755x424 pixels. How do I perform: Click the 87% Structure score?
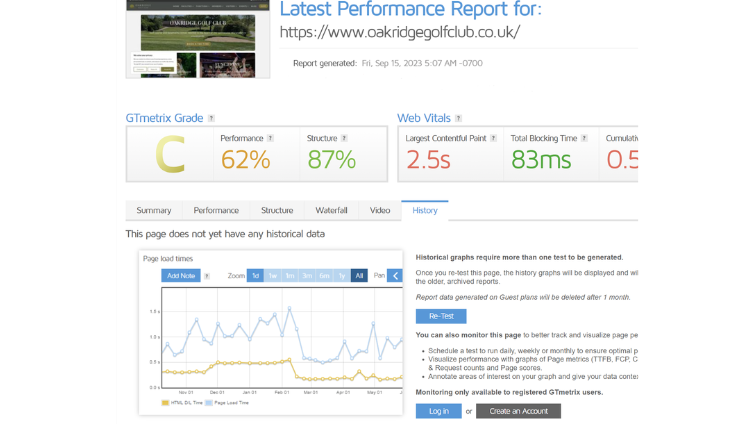(332, 160)
